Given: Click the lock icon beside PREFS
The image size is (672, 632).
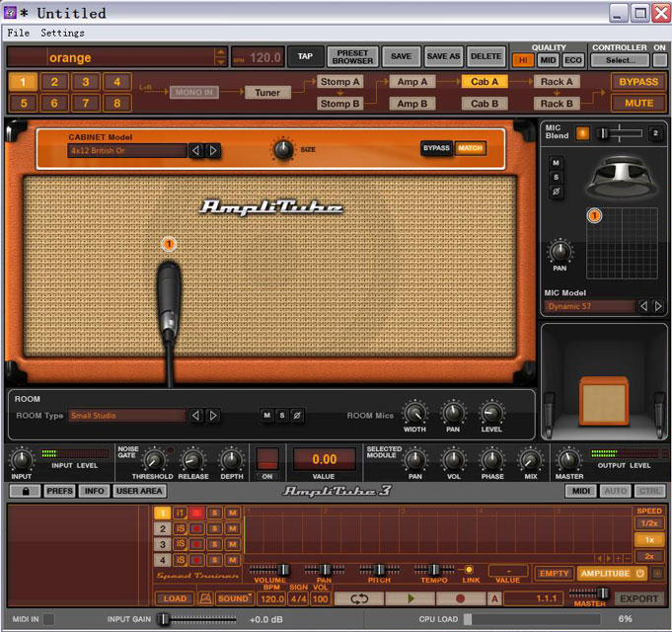Looking at the screenshot, I should point(24,491).
